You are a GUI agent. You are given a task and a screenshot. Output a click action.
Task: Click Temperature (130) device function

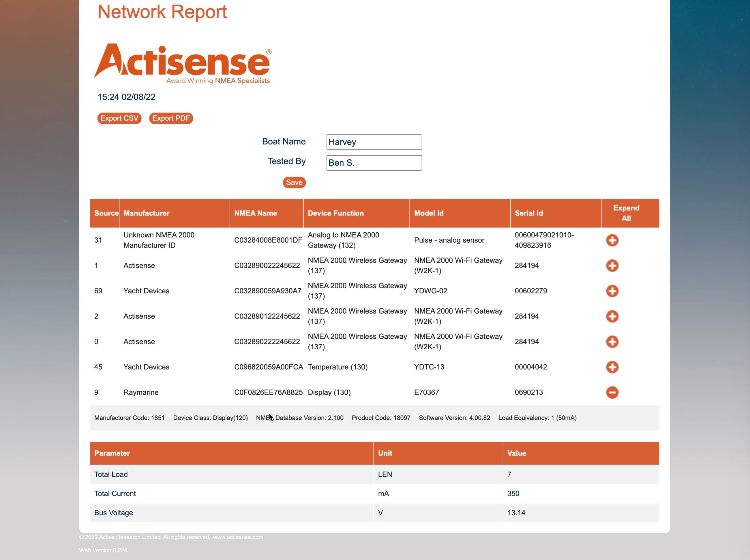(337, 367)
